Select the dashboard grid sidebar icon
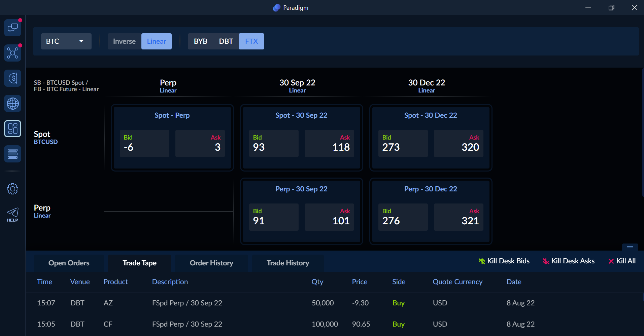Screen dimensions: 644x336 pos(13,129)
